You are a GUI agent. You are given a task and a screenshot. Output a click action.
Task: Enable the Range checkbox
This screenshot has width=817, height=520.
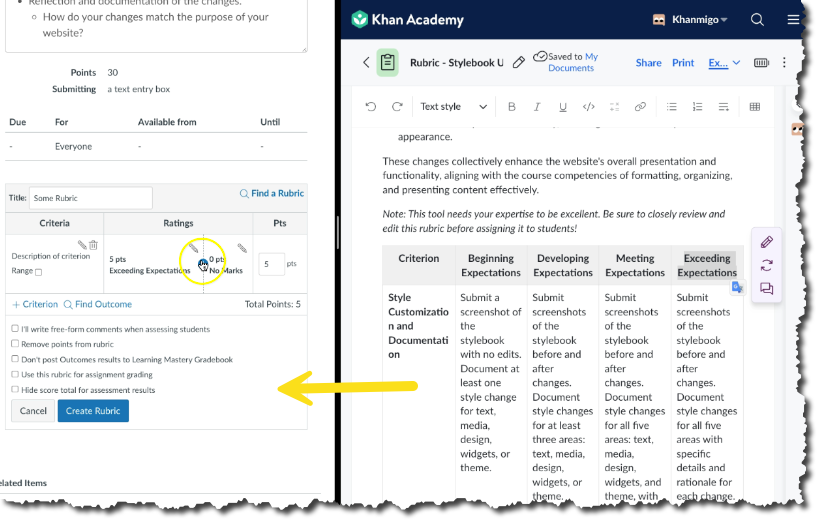click(x=39, y=272)
